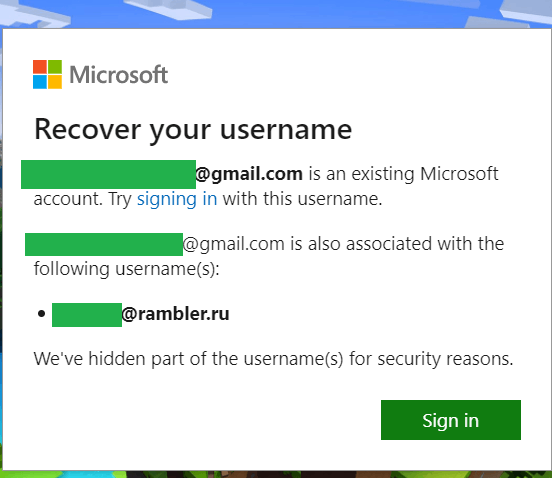This screenshot has width=552, height=478.
Task: Select the "Recover your username" heading
Action: 193,130
